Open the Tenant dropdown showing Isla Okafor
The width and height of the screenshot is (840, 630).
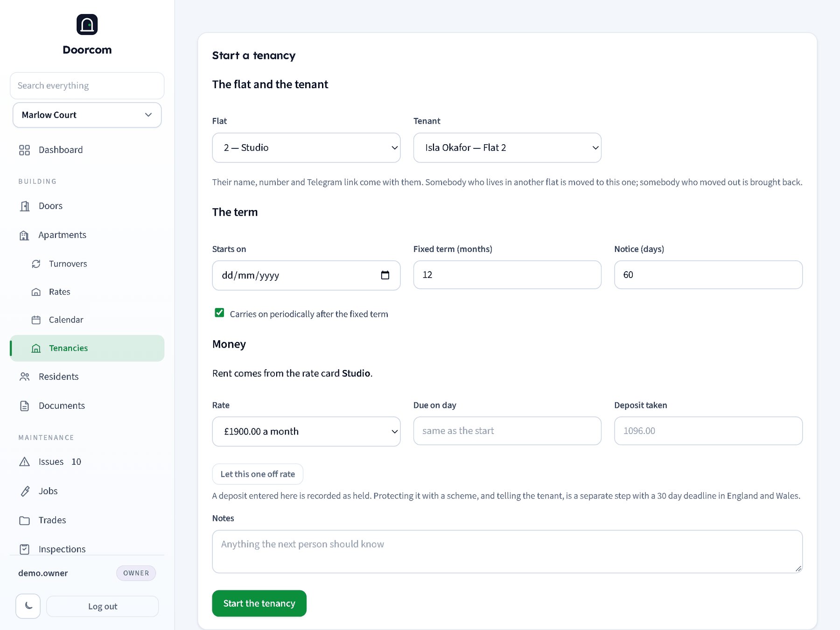(507, 148)
